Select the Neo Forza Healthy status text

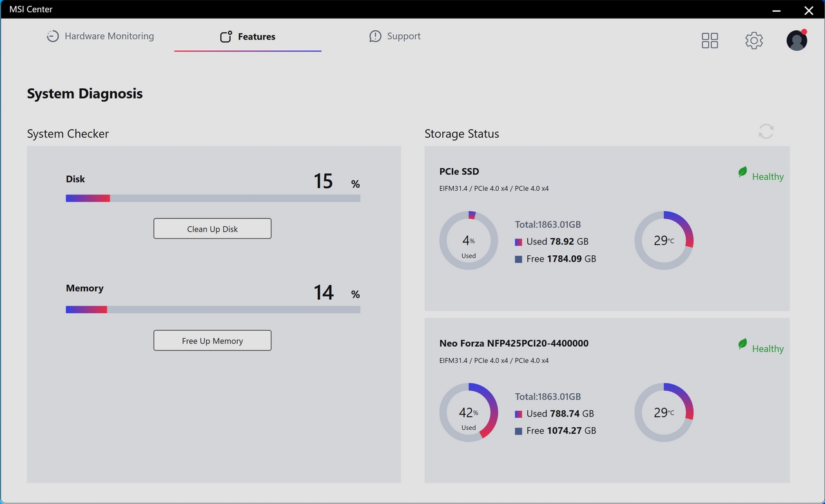[x=768, y=349]
